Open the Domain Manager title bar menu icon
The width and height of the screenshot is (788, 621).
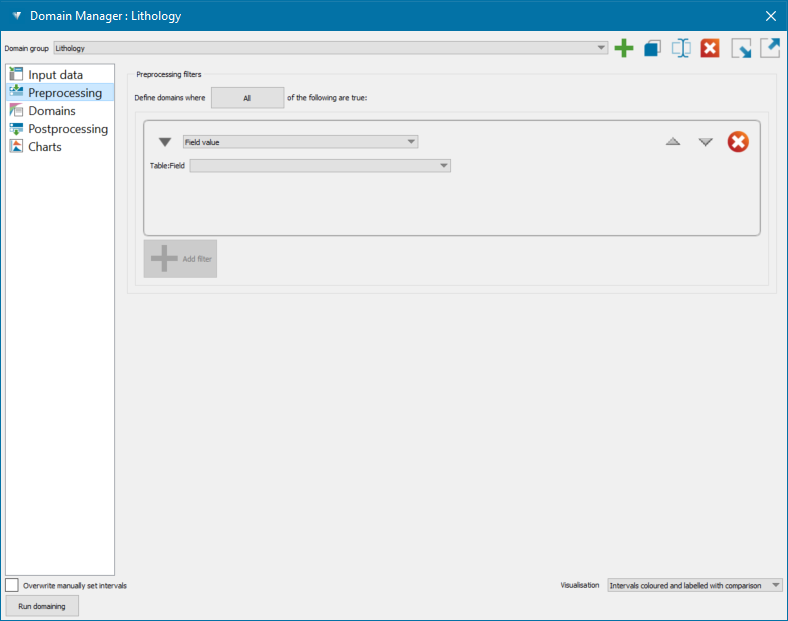[x=17, y=16]
